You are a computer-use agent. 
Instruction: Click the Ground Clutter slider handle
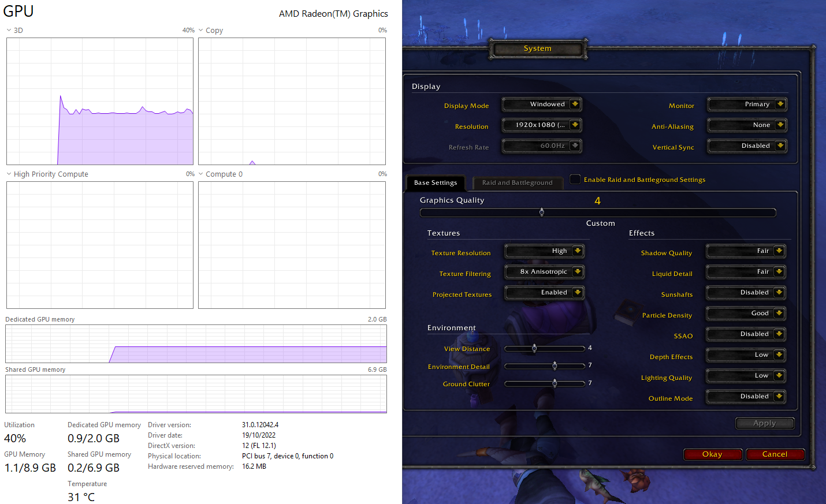[x=555, y=383]
